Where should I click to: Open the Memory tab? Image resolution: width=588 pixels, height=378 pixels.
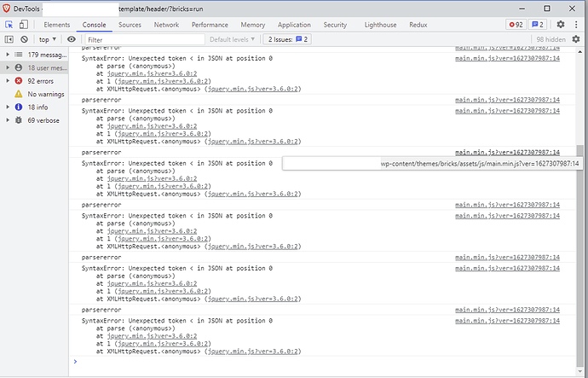click(253, 25)
